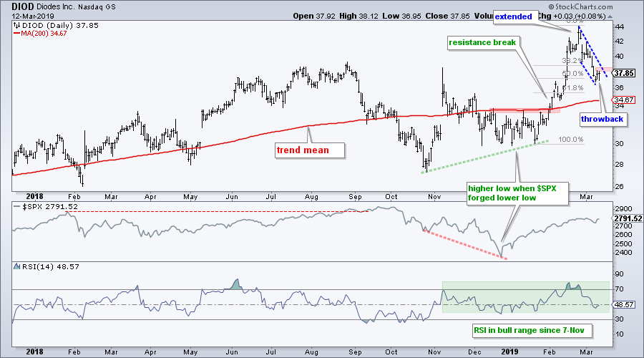The image size is (644, 358).
Task: Click the 38.2% Fibonacci retracement label
Action: point(572,60)
